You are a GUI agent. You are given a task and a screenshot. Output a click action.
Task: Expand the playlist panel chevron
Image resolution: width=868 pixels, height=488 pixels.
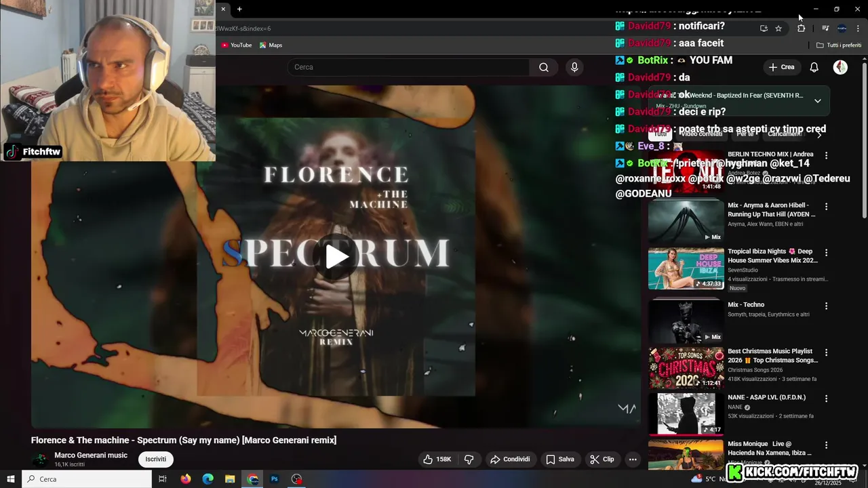point(817,101)
